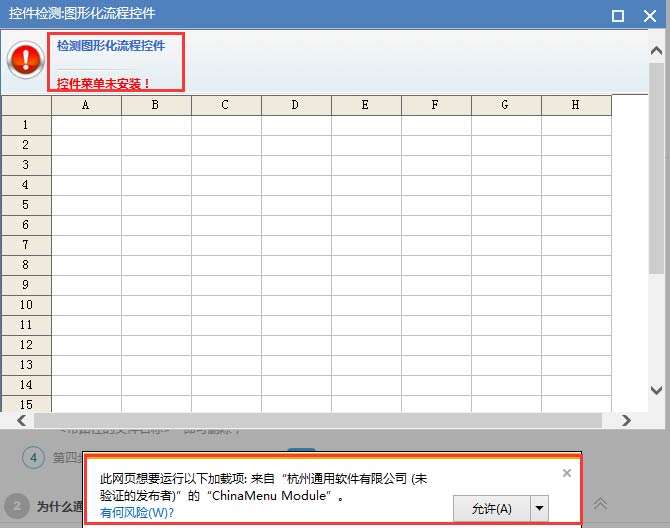
Task: Click the red warning exclamation icon
Action: click(24, 60)
